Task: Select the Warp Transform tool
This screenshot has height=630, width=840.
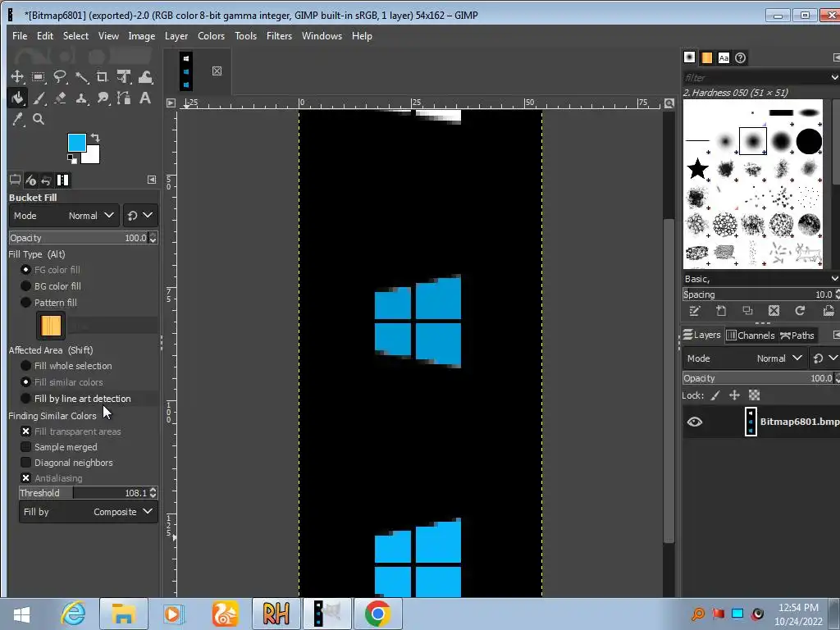Action: tap(145, 77)
